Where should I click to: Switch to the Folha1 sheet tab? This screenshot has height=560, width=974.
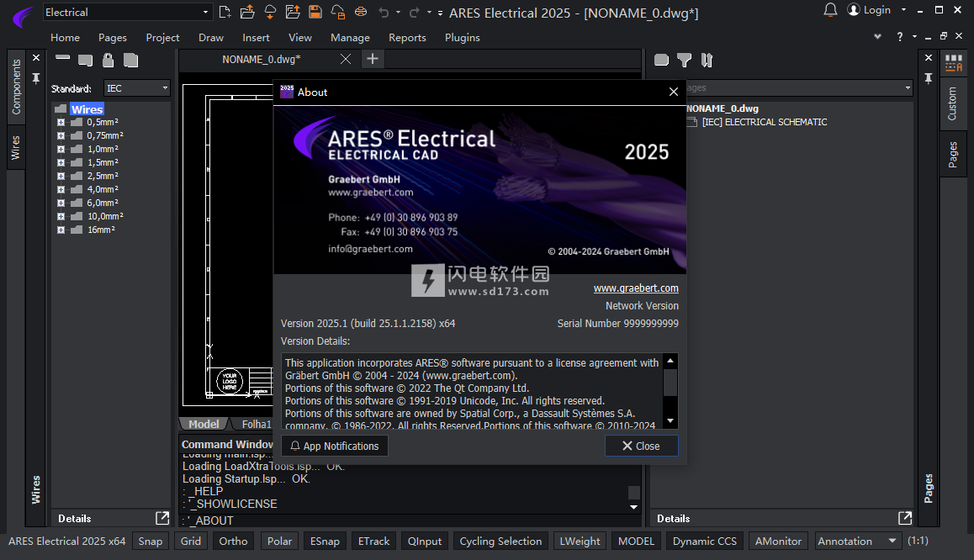point(257,424)
